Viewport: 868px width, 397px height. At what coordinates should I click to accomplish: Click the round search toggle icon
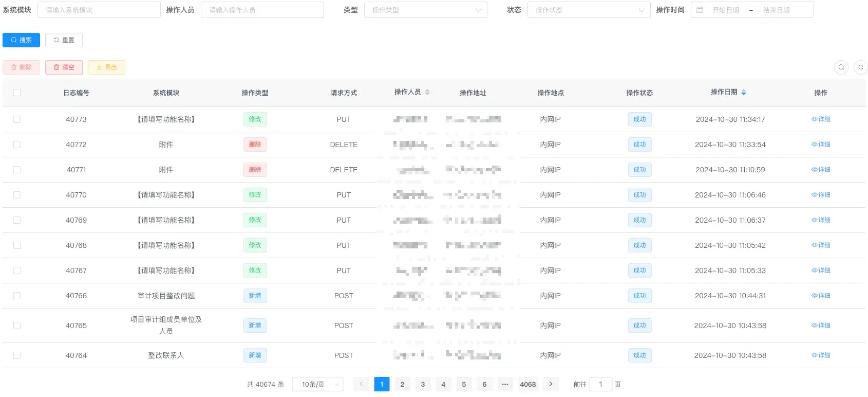pos(841,67)
